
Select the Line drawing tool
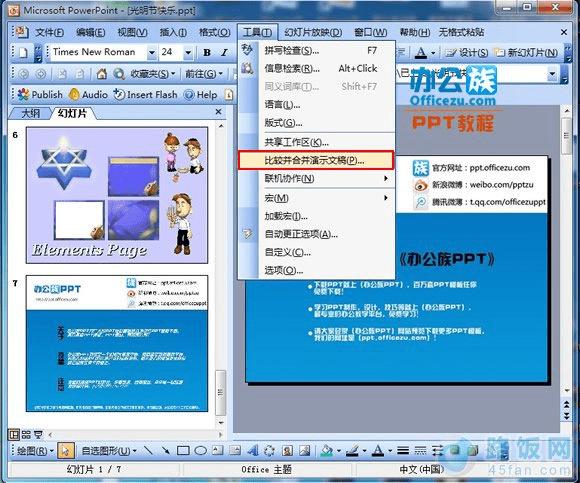click(148, 450)
